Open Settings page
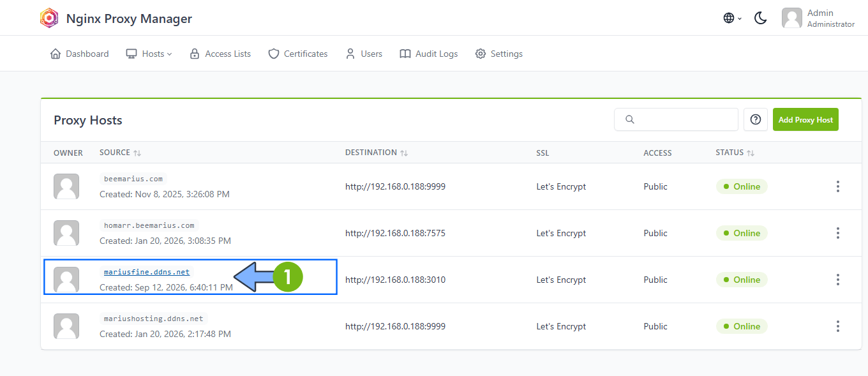Viewport: 868px width, 376px height. pos(499,54)
